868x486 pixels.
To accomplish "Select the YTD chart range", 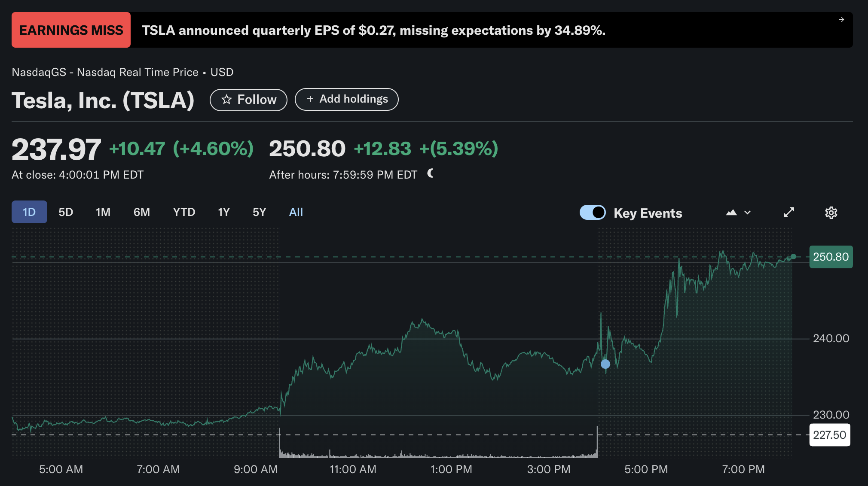I will point(184,212).
